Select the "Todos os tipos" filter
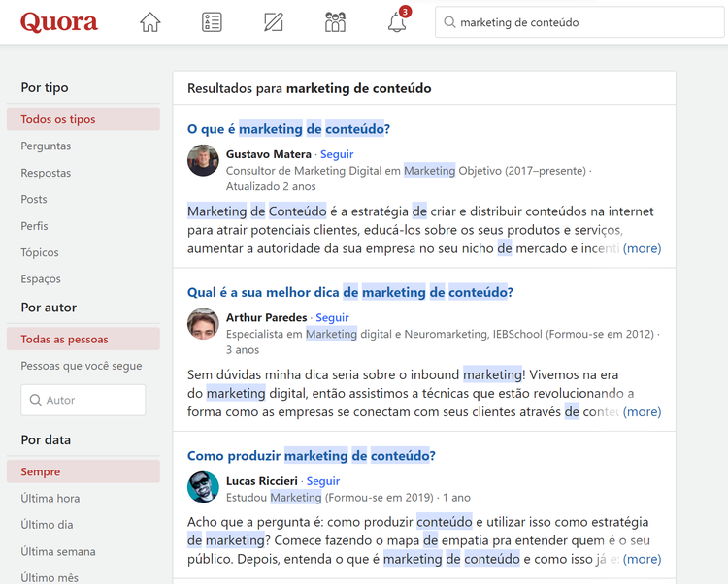728x584 pixels. tap(83, 119)
